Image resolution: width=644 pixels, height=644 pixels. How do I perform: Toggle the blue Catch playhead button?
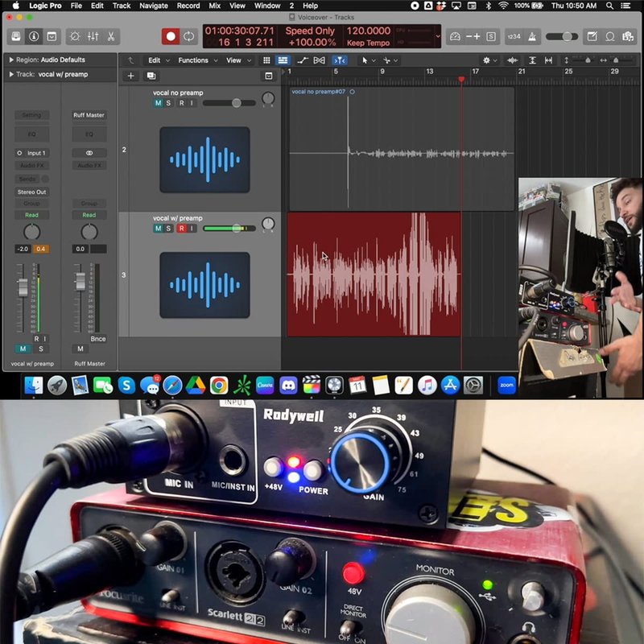click(340, 60)
